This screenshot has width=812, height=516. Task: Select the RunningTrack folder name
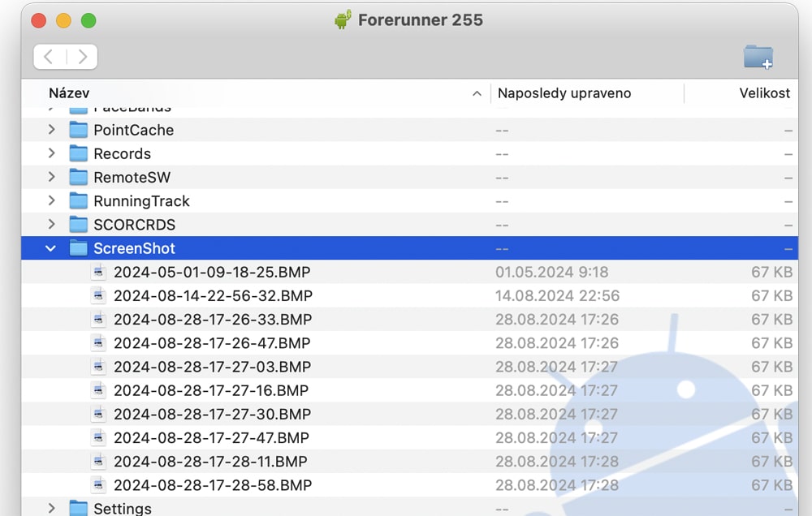(142, 201)
